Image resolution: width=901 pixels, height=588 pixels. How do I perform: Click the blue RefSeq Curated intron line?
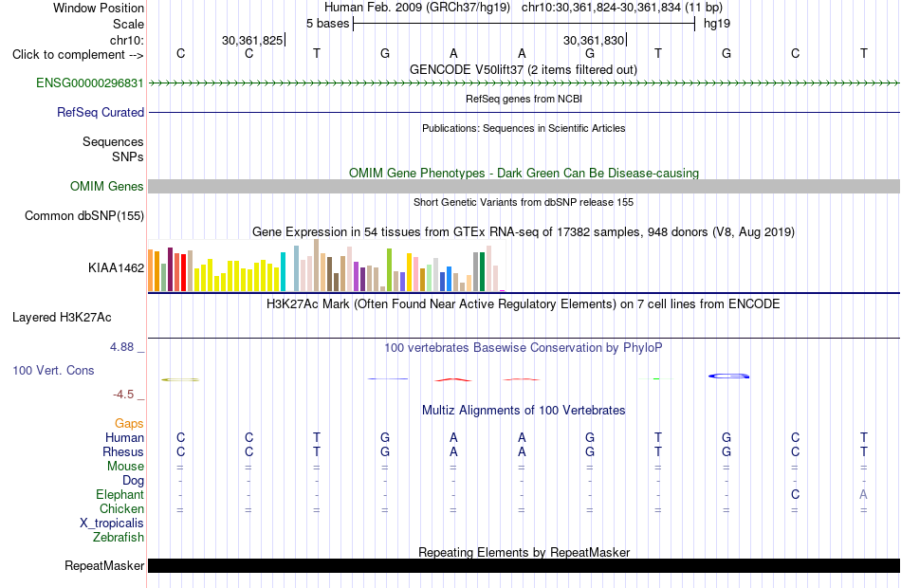(524, 112)
